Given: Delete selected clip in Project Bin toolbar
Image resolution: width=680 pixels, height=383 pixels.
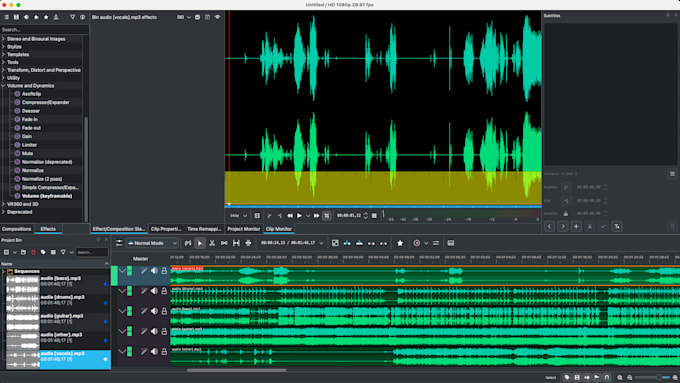Looking at the screenshot, I should [33, 252].
